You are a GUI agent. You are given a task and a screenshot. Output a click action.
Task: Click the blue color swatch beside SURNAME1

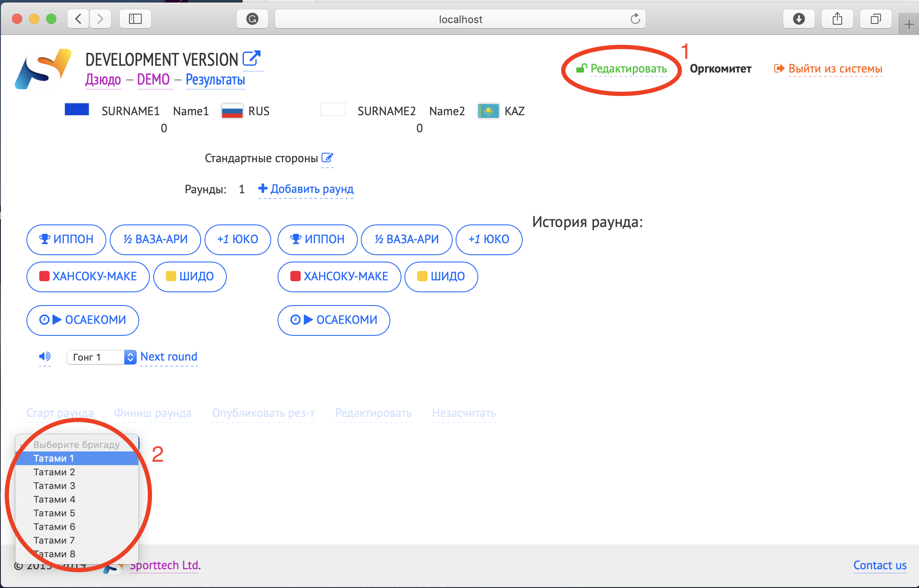point(77,110)
